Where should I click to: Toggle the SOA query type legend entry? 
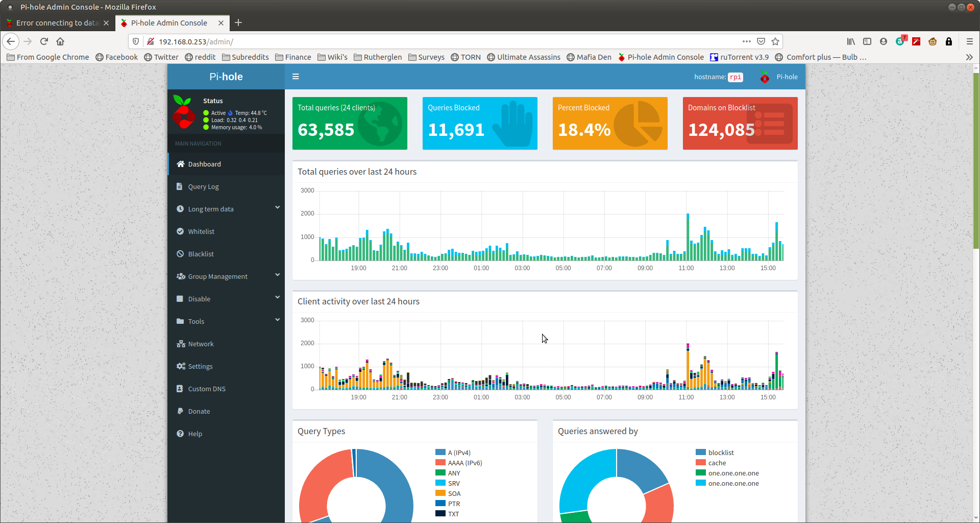pyautogui.click(x=448, y=493)
